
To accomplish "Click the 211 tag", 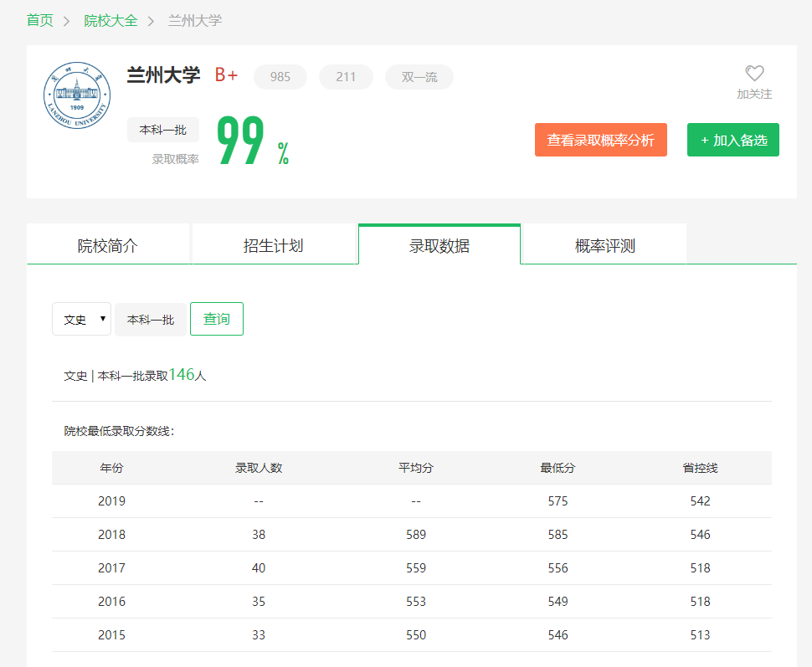I will pyautogui.click(x=346, y=77).
